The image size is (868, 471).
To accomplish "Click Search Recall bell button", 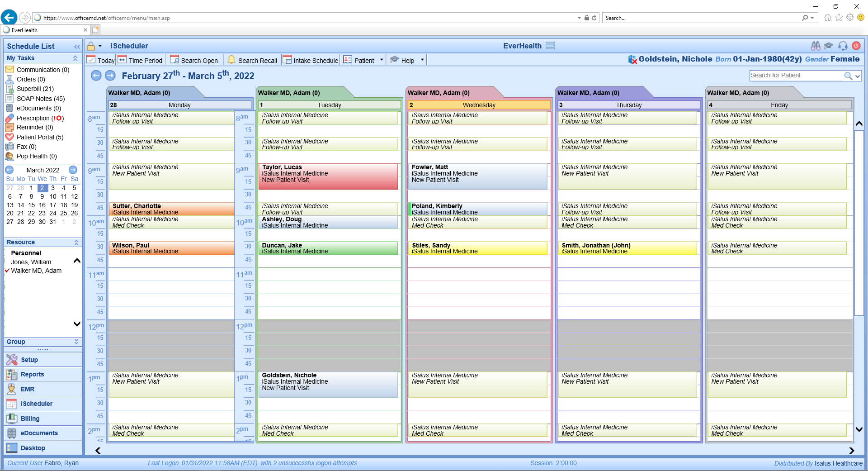I will click(252, 60).
